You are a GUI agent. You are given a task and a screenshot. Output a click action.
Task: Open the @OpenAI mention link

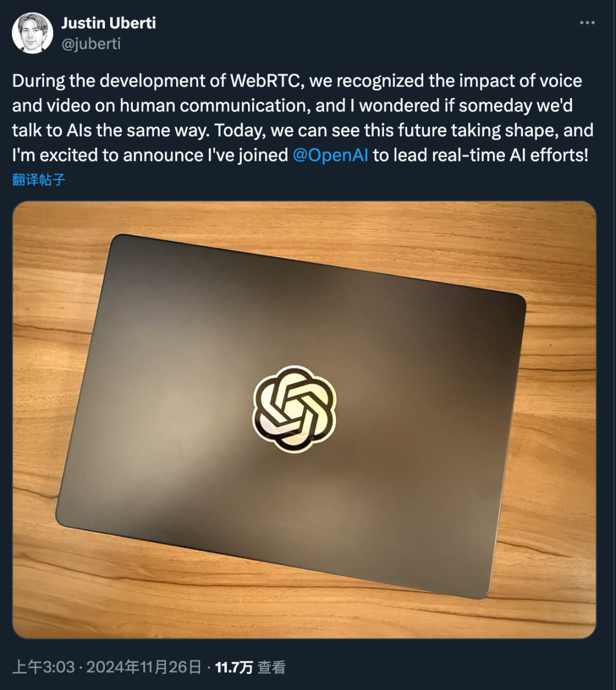click(330, 155)
